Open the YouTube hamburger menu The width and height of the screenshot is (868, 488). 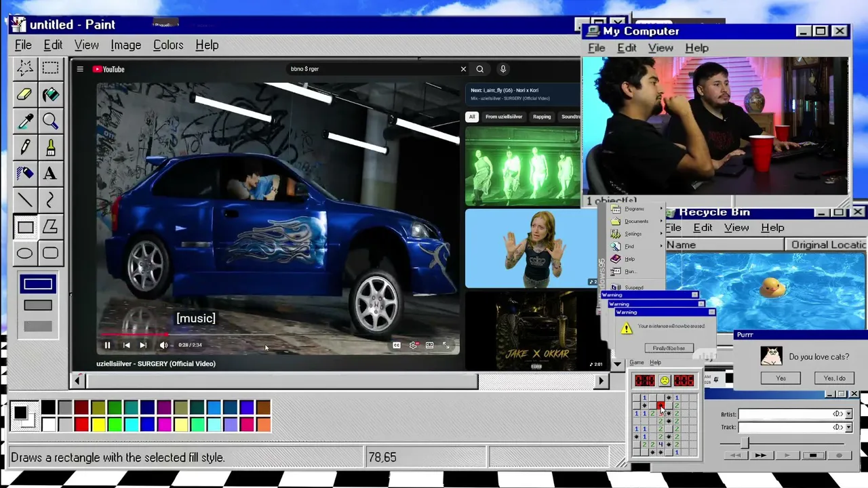80,69
